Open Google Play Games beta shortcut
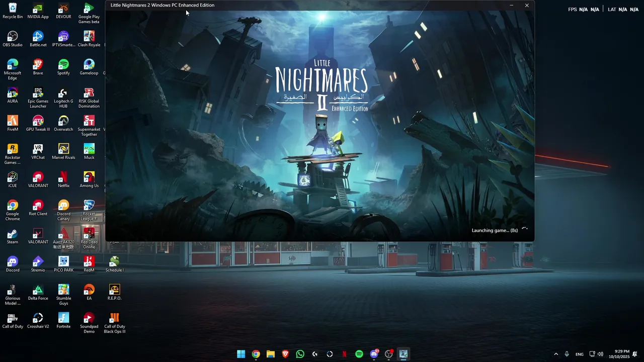 pos(89,14)
